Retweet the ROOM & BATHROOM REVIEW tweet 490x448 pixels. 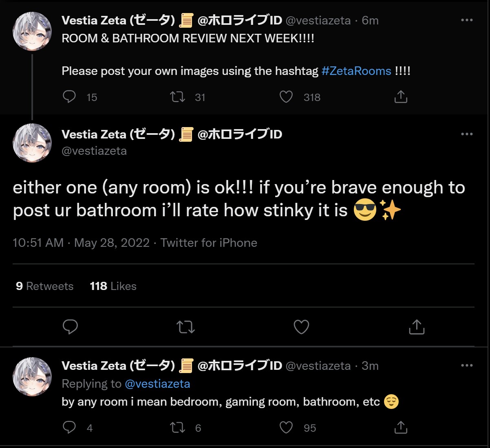(x=177, y=97)
